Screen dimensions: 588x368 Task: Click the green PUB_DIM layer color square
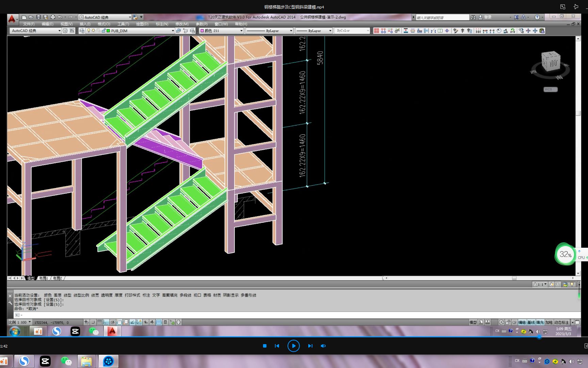(x=108, y=31)
